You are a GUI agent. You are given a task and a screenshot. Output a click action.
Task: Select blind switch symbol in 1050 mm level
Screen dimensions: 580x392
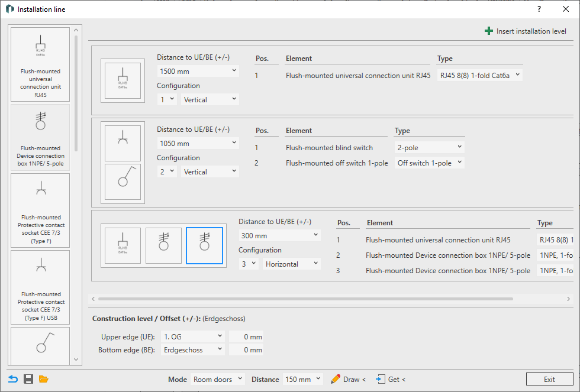[123, 143]
